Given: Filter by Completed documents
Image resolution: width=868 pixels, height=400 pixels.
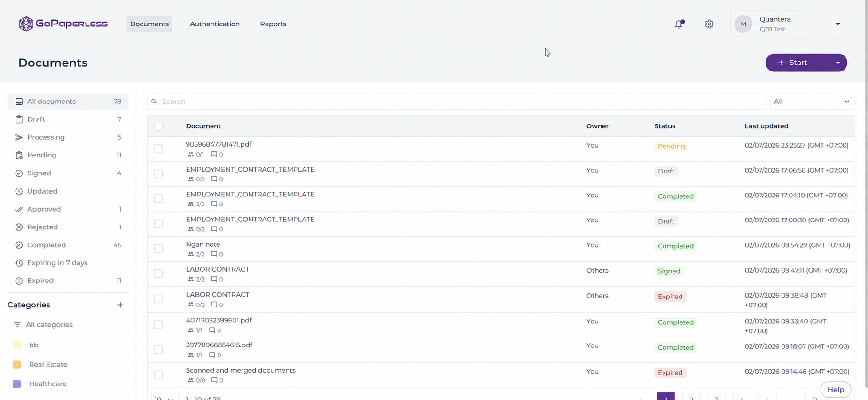Looking at the screenshot, I should (x=68, y=245).
